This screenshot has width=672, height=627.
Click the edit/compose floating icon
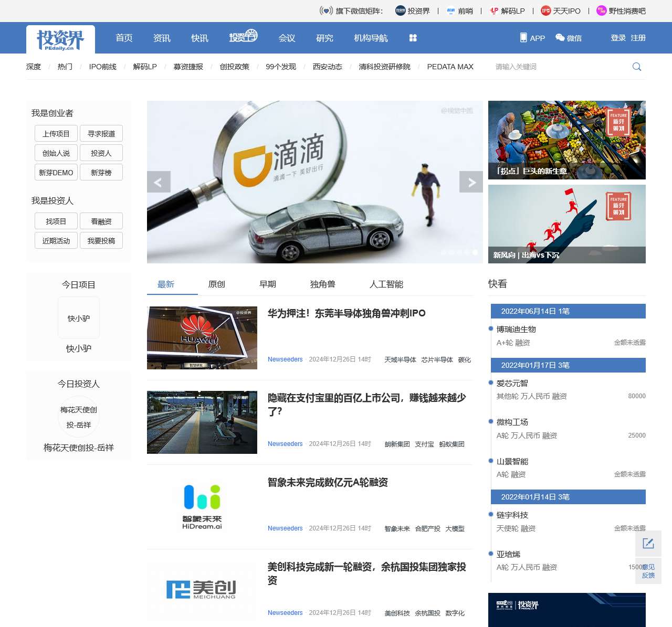(648, 544)
